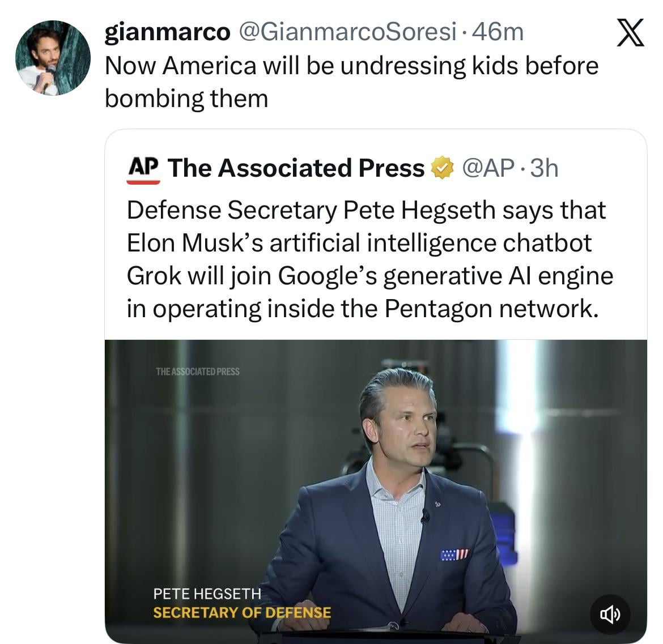The image size is (663, 644).
Task: Toggle the video sound speaker icon
Action: click(609, 613)
